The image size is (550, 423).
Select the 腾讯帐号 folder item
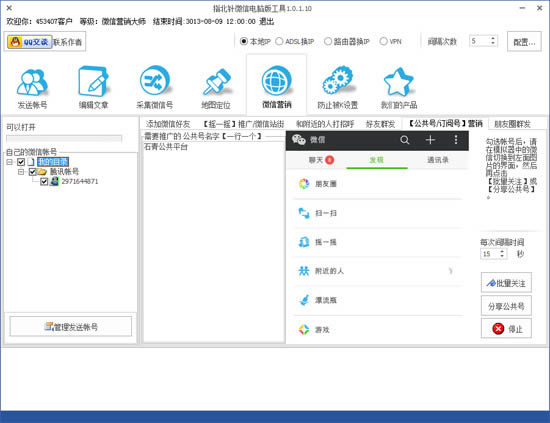point(64,172)
